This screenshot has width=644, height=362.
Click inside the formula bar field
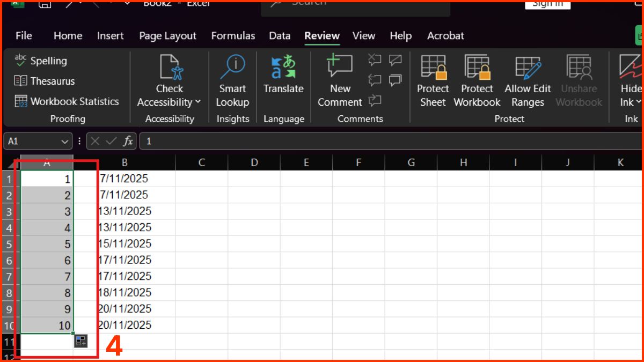click(x=376, y=142)
